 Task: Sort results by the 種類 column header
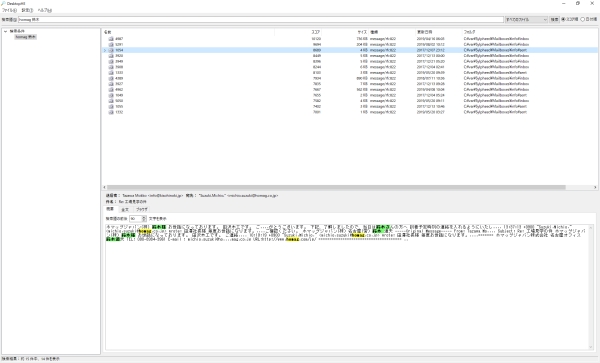pyautogui.click(x=374, y=33)
